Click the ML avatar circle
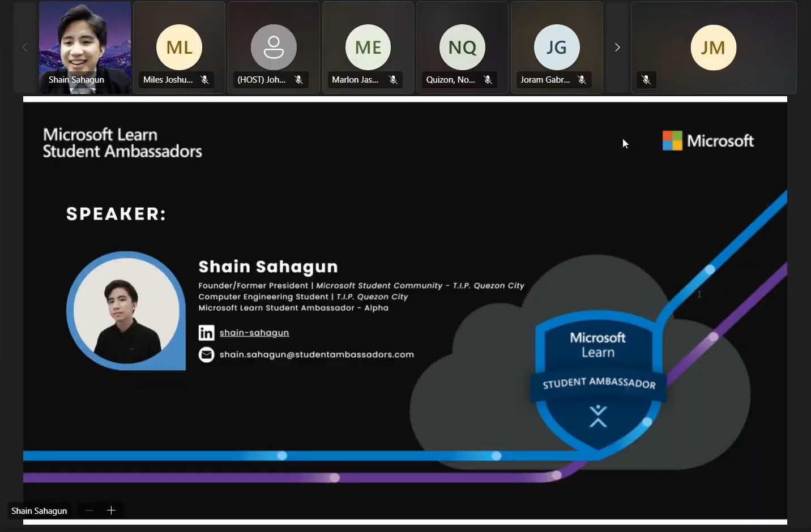The width and height of the screenshot is (811, 532). click(179, 47)
